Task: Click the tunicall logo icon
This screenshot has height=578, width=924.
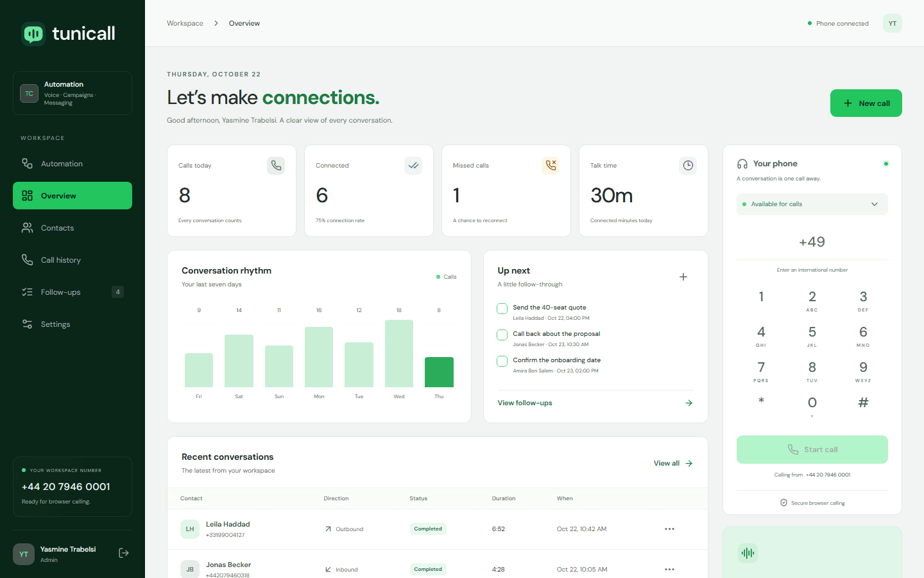Action: 33,34
